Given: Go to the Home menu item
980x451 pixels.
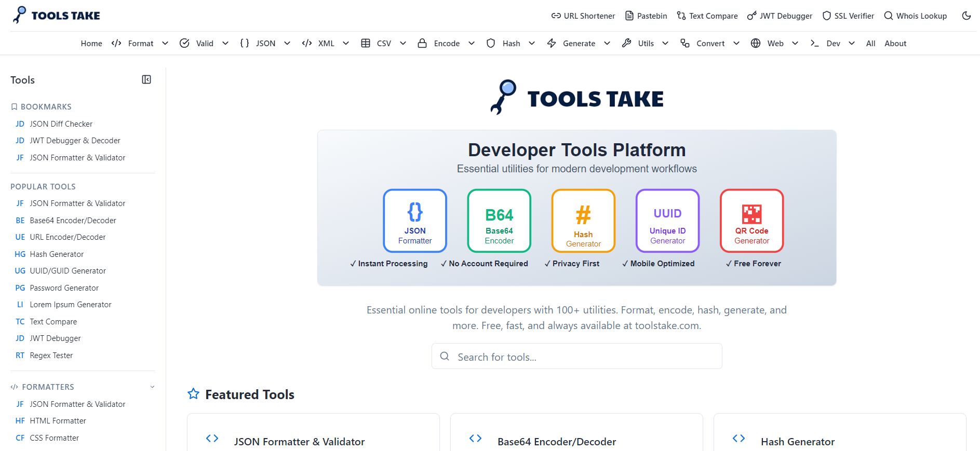Looking at the screenshot, I should (91, 44).
